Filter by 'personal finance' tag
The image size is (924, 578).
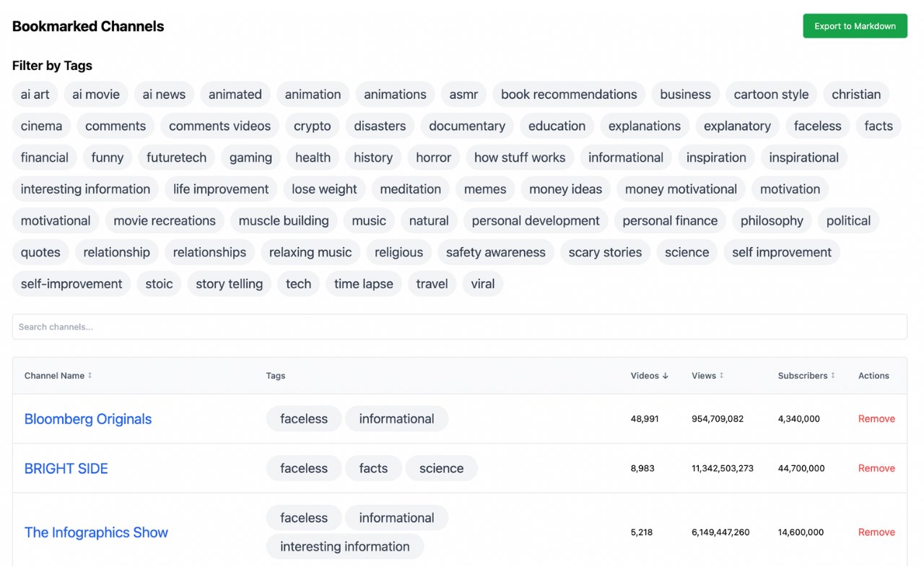coord(670,221)
